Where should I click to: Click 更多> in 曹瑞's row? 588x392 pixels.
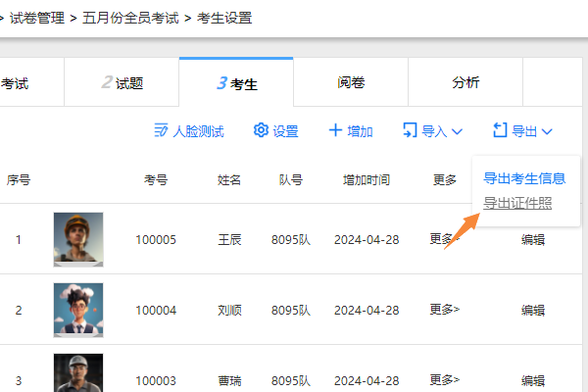click(x=444, y=380)
